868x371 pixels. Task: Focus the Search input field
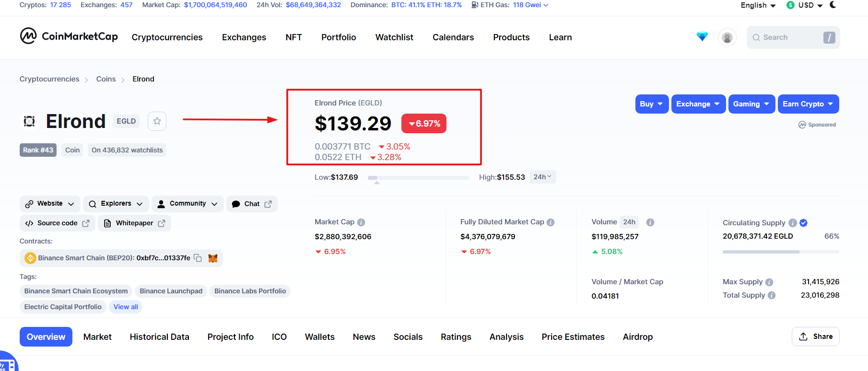tap(793, 37)
